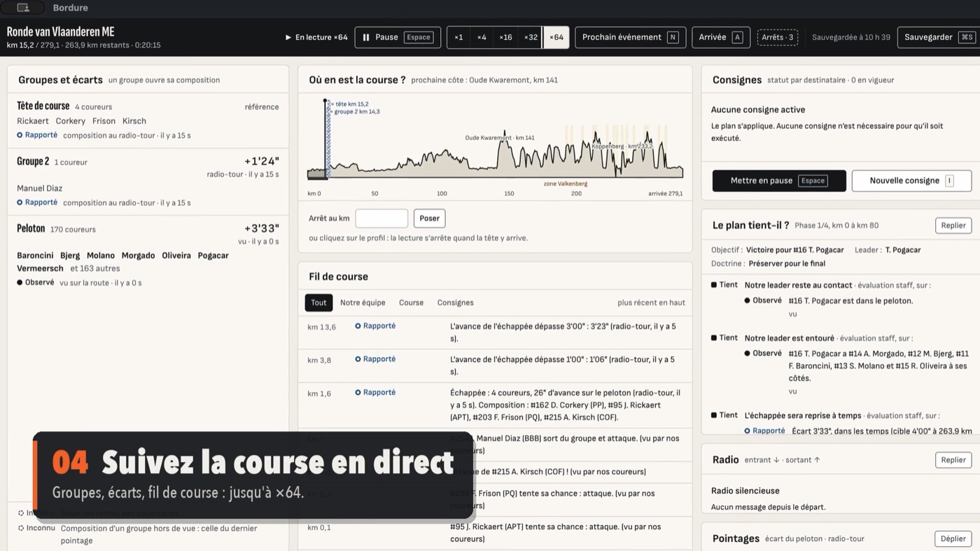This screenshot has width=980, height=551.
Task: Set playback speed to ×4
Action: click(482, 37)
